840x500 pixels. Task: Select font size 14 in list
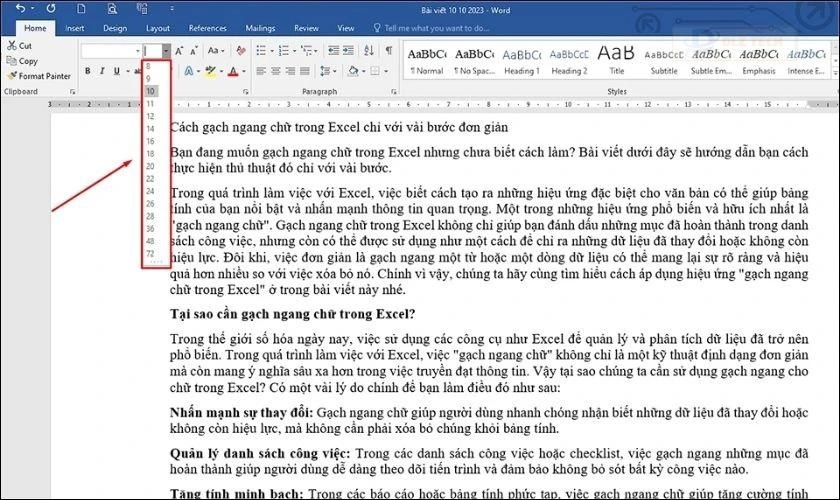[x=151, y=129]
